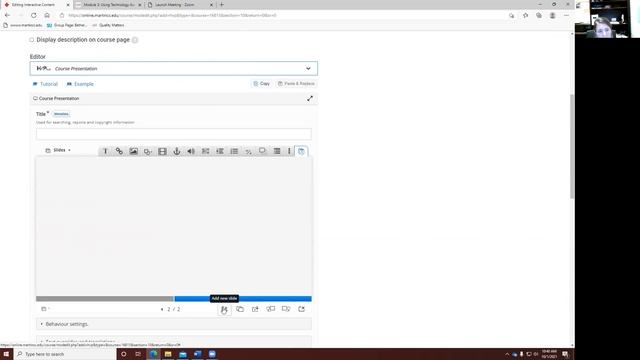This screenshot has height=360, width=640.
Task: Insert a Video element on slide
Action: click(162, 151)
